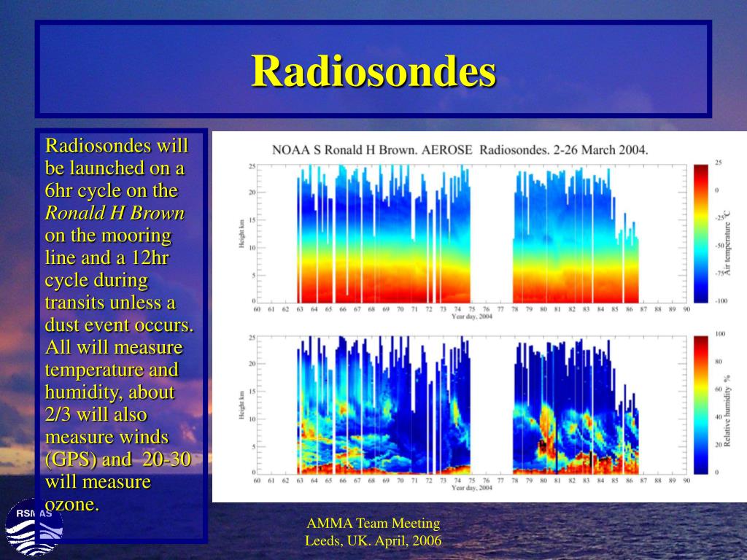Click the relative humidity color scale bar
This screenshot has height=560, width=747.
click(701, 405)
